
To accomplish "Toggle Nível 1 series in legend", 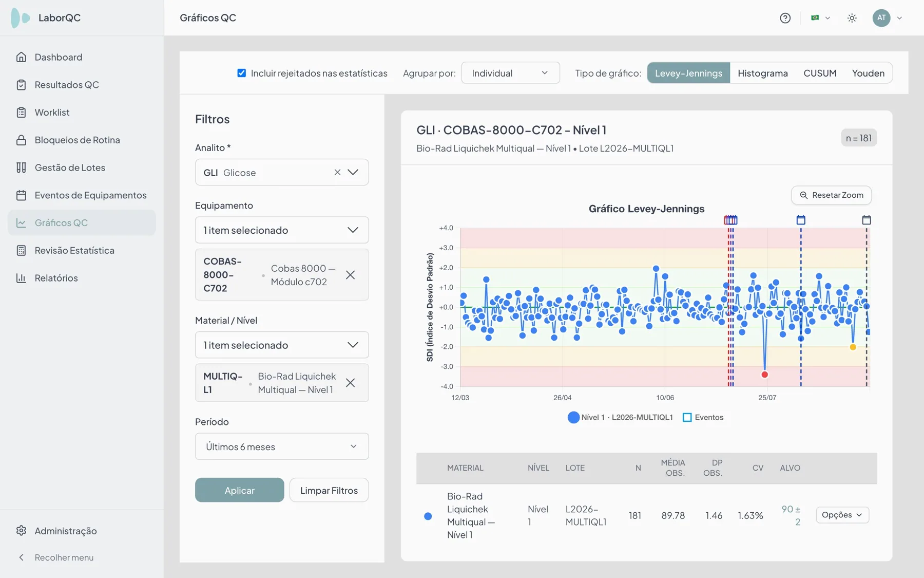I will tap(620, 417).
